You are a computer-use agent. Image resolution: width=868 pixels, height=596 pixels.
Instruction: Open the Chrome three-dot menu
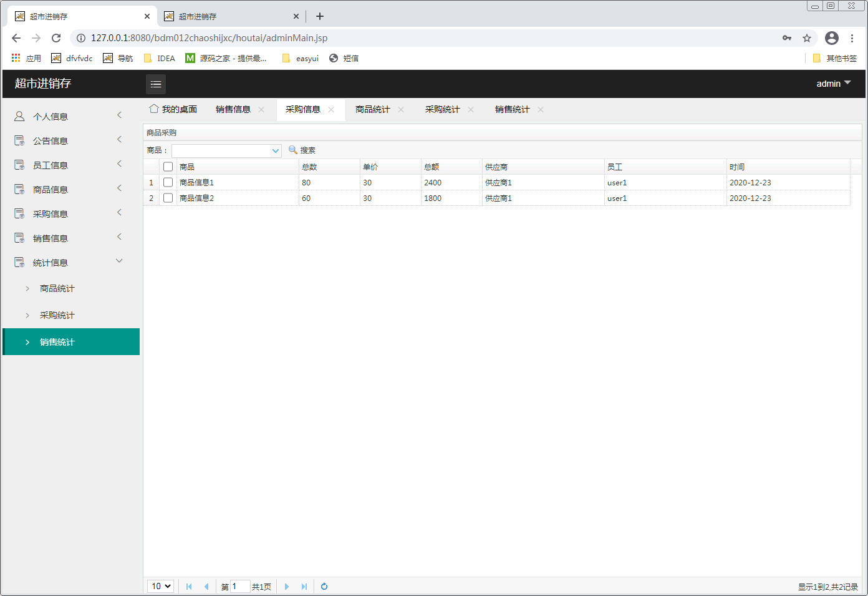(852, 38)
